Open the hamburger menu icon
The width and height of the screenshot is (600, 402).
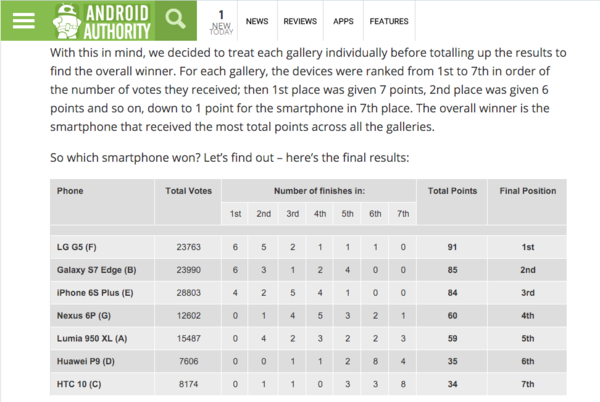(x=23, y=21)
